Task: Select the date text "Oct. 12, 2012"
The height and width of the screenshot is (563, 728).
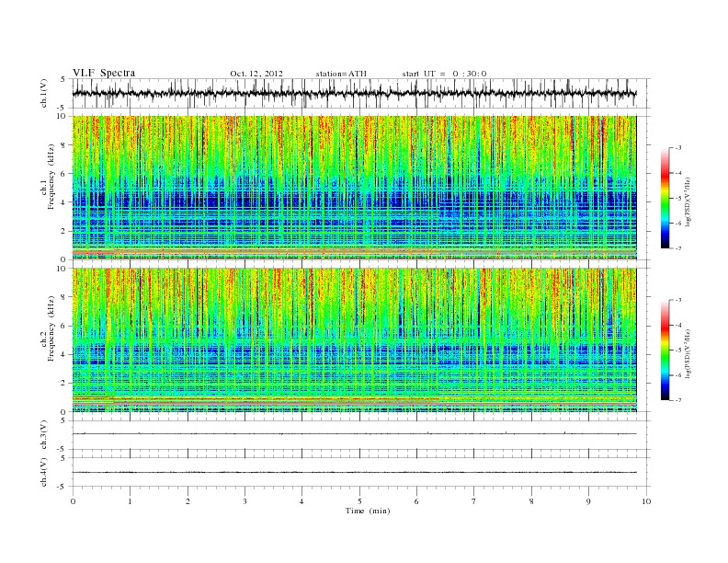Action: tap(256, 74)
